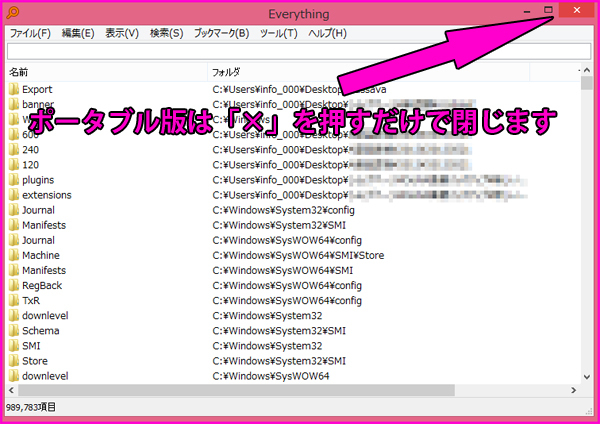
Task: Select the SMI folder icon
Action: pyautogui.click(x=14, y=346)
